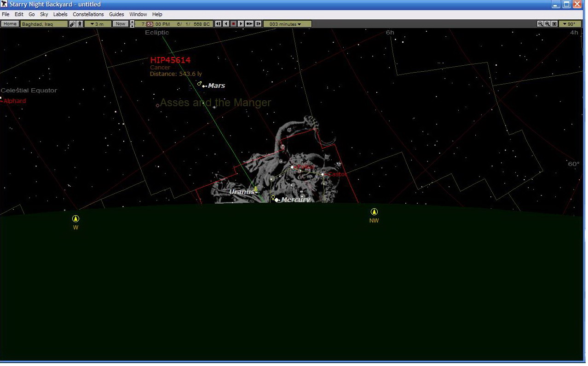Set the time to Now
The width and height of the screenshot is (588, 366).
coord(120,24)
